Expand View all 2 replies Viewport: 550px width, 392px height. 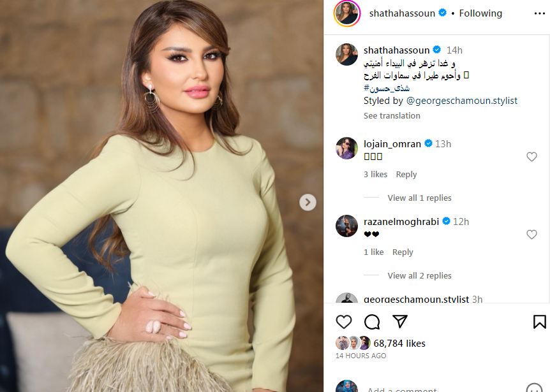click(419, 276)
